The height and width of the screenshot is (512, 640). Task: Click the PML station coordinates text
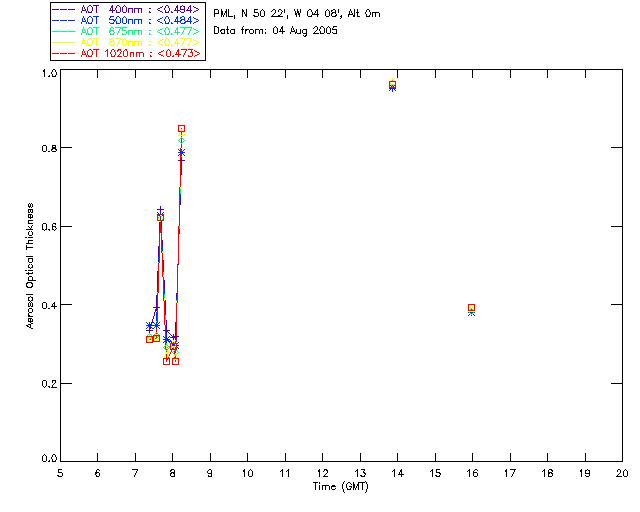coord(297,14)
